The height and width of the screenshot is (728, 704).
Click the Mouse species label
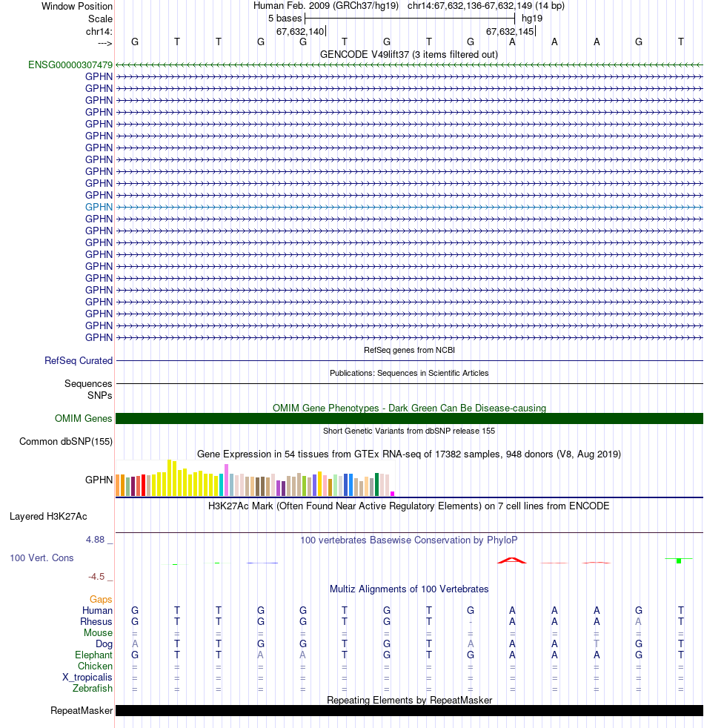tap(98, 633)
